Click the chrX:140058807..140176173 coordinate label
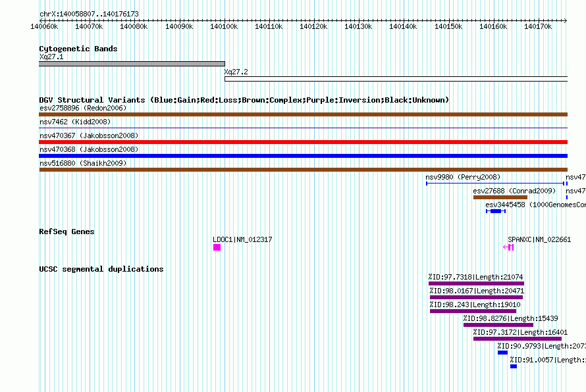The height and width of the screenshot is (392, 586). pos(89,14)
